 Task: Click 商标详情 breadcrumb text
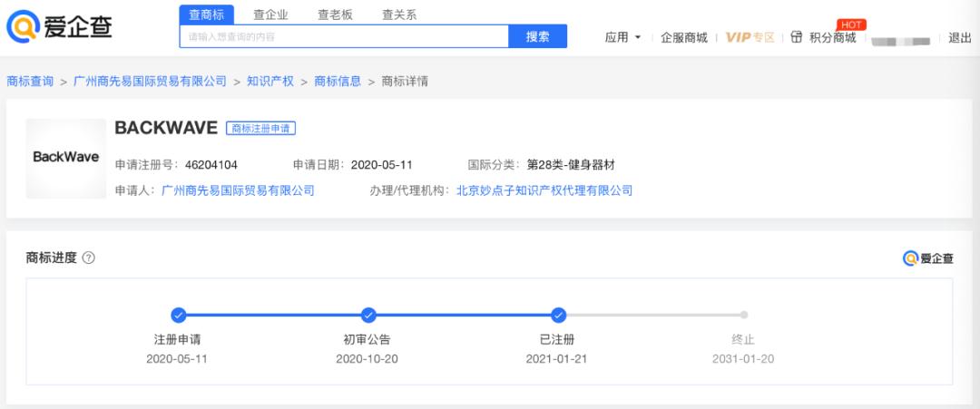point(405,82)
